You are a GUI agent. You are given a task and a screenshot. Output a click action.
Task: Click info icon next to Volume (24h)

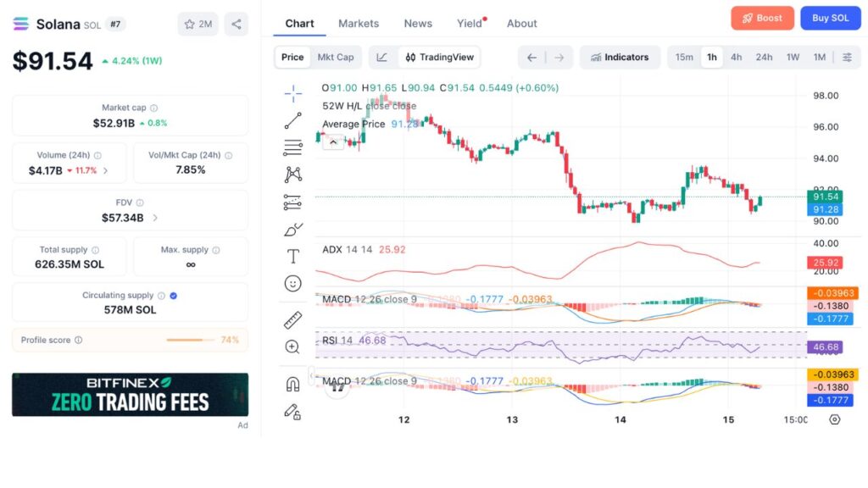click(98, 156)
